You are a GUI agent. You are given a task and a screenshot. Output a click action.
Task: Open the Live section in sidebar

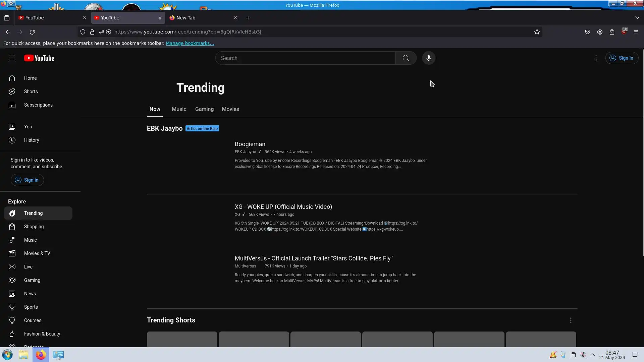click(28, 267)
